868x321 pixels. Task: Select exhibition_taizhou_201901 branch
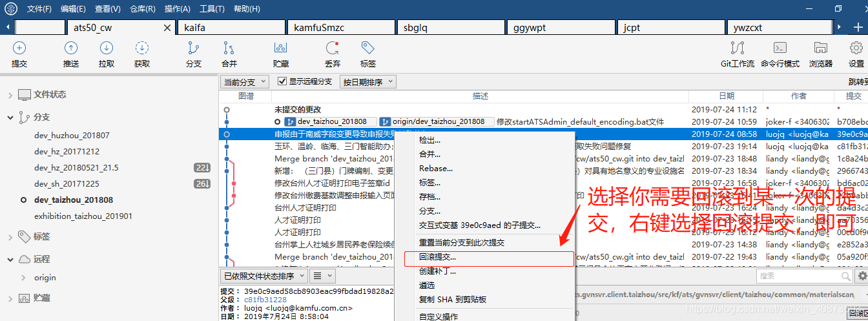click(x=83, y=216)
